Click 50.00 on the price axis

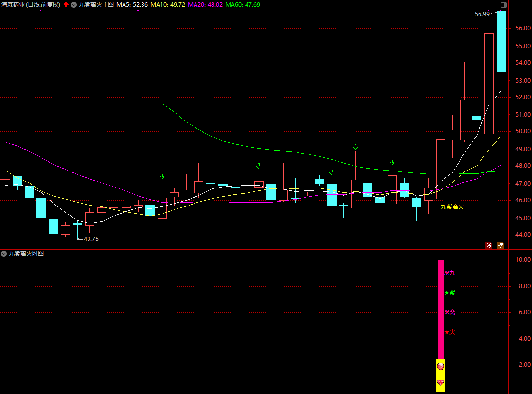pyautogui.click(x=523, y=131)
